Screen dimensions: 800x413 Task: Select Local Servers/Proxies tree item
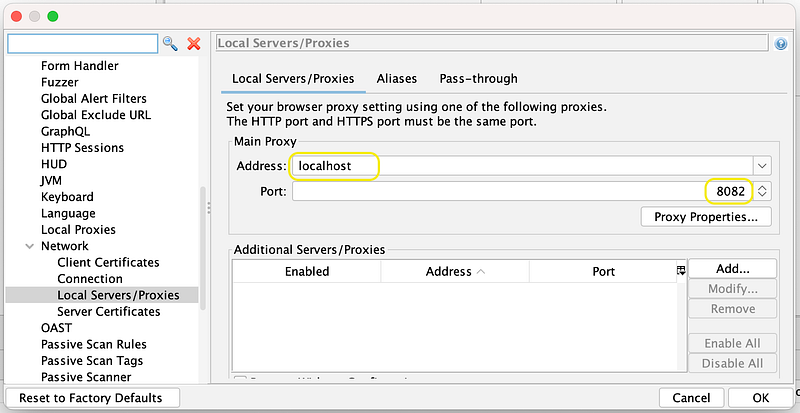[118, 295]
